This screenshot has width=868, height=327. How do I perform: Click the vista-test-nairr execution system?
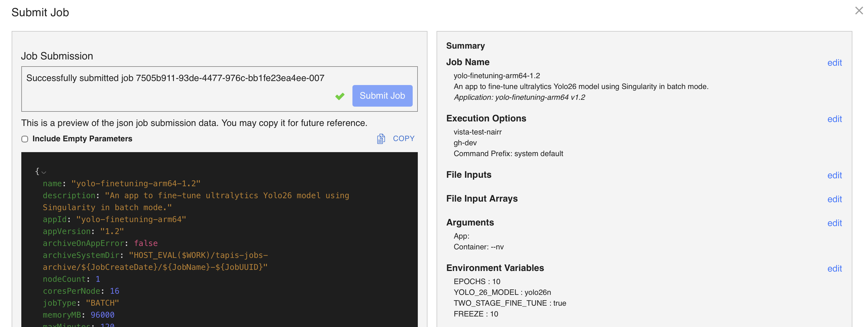point(477,132)
